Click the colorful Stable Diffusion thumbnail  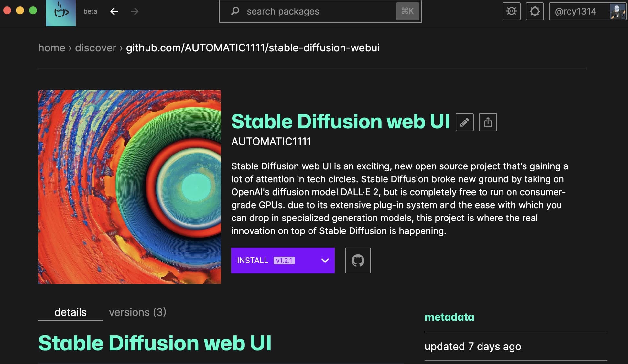[x=129, y=187]
